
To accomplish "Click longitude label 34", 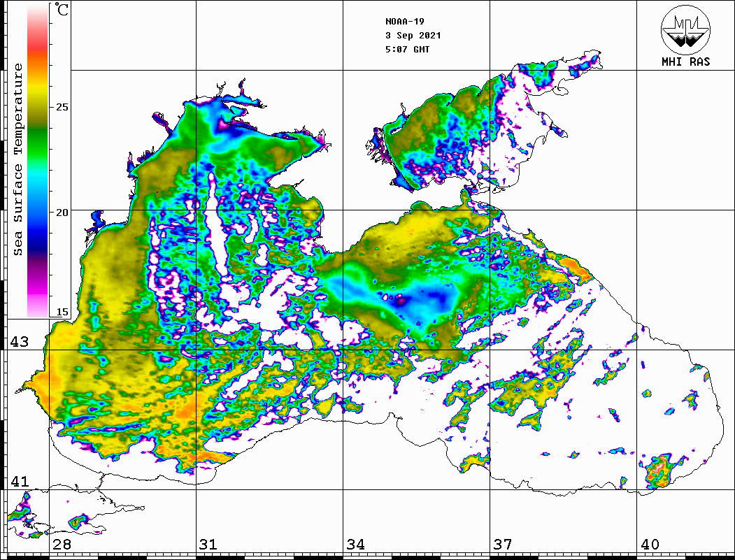I will pos(355,545).
